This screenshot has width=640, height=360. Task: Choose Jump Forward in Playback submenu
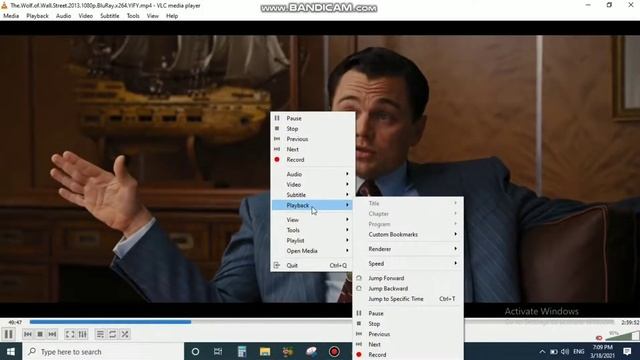tap(408, 278)
